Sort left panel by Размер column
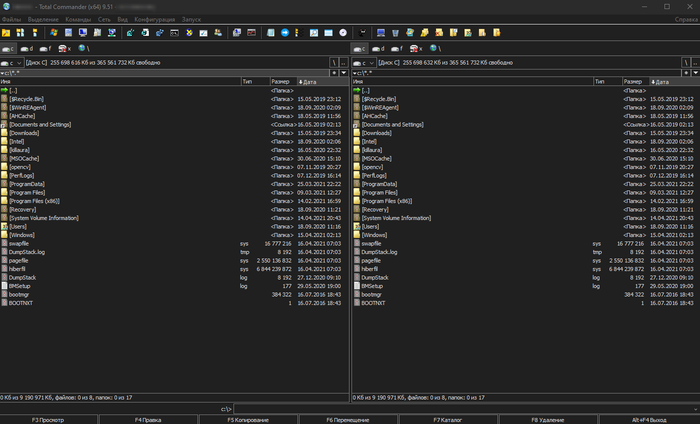Viewport: 700px width, 424px height. [x=283, y=82]
